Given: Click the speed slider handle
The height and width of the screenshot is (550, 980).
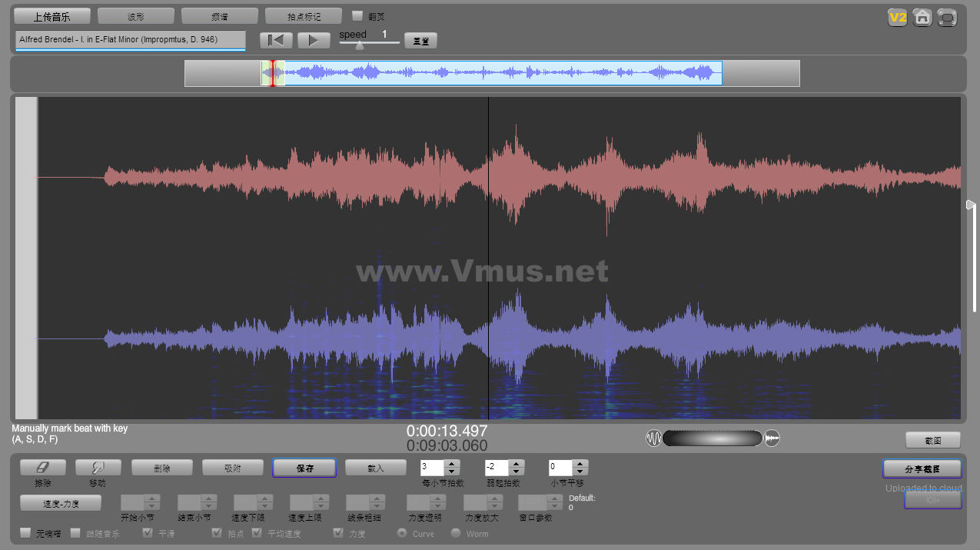Looking at the screenshot, I should click(359, 45).
